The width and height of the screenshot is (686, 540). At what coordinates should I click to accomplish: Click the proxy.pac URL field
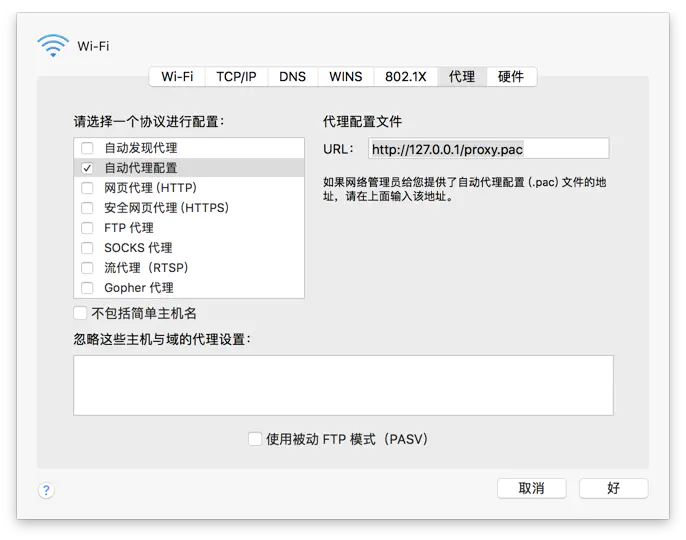489,149
